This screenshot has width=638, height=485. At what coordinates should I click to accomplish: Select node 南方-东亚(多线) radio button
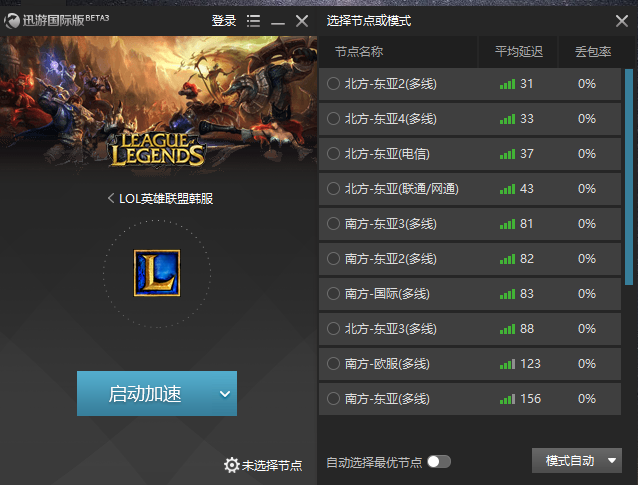[333, 399]
